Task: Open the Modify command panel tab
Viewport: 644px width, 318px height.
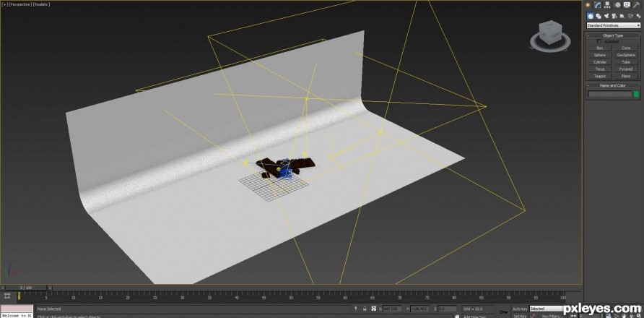Action: point(598,5)
